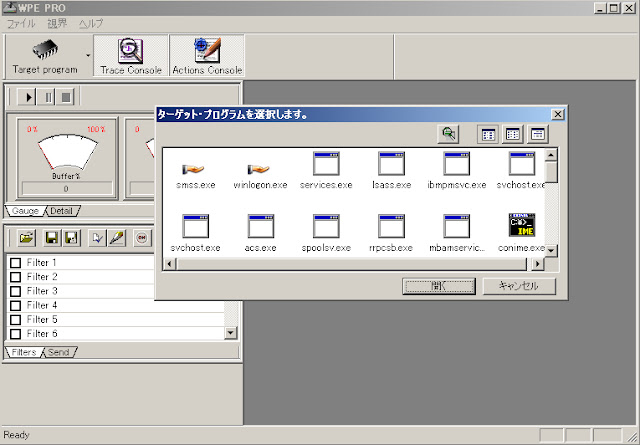Select ibmpmsvc.exe process
This screenshot has width=640, height=445.
point(457,171)
